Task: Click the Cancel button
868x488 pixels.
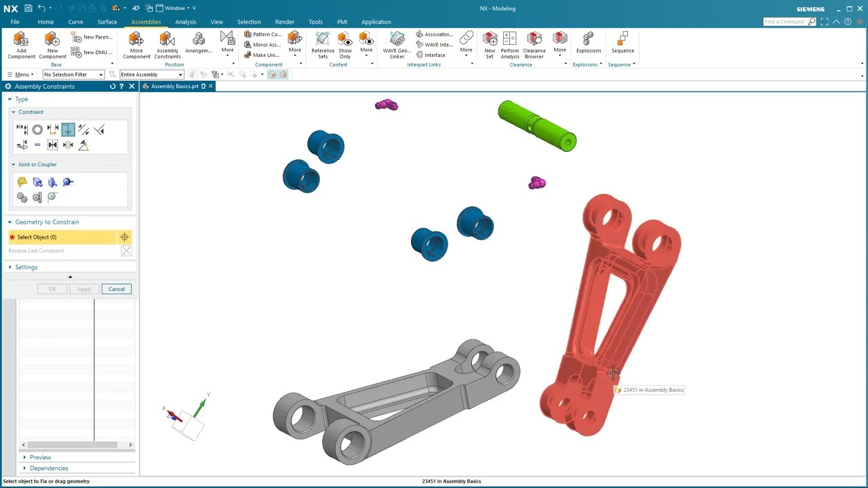Action: click(117, 289)
